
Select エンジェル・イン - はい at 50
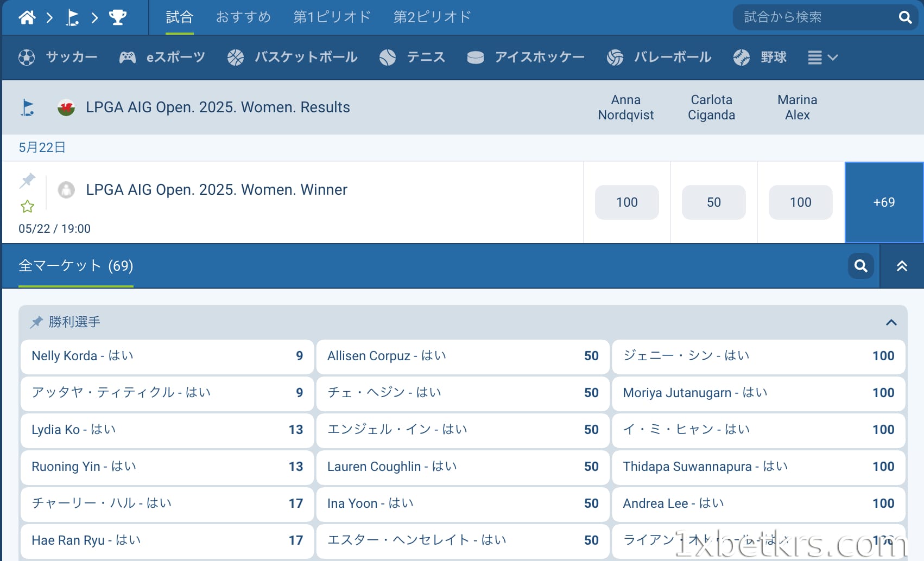(463, 430)
